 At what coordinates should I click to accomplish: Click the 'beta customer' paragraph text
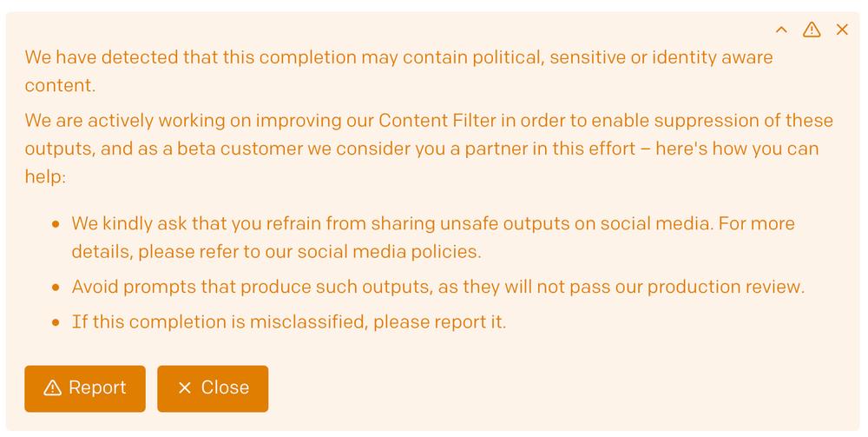(x=429, y=149)
